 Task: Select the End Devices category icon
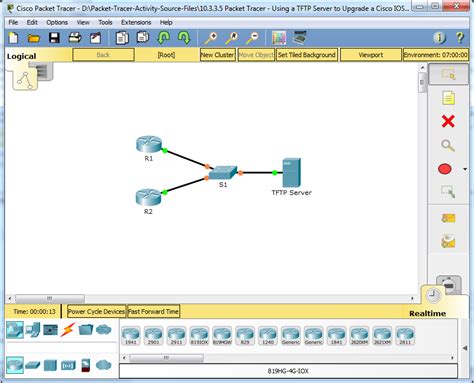click(x=33, y=330)
